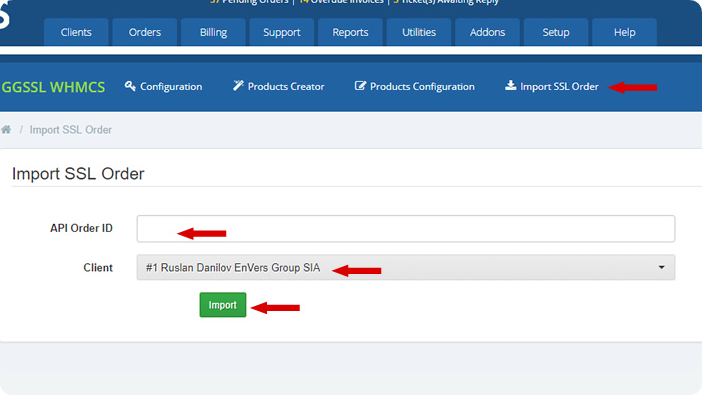The height and width of the screenshot is (395, 702).
Task: Open the Orders menu tab
Action: [x=145, y=32]
